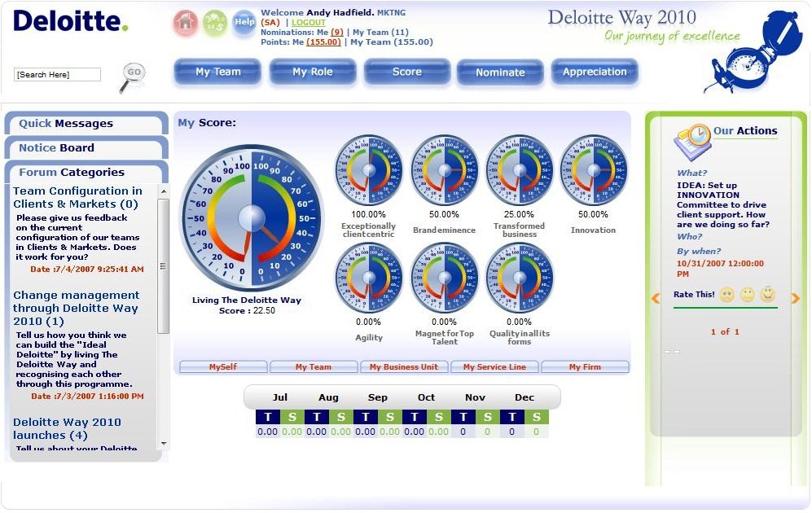Collapse the Forum Categories panel
This screenshot has width=812, height=513.
coord(86,173)
